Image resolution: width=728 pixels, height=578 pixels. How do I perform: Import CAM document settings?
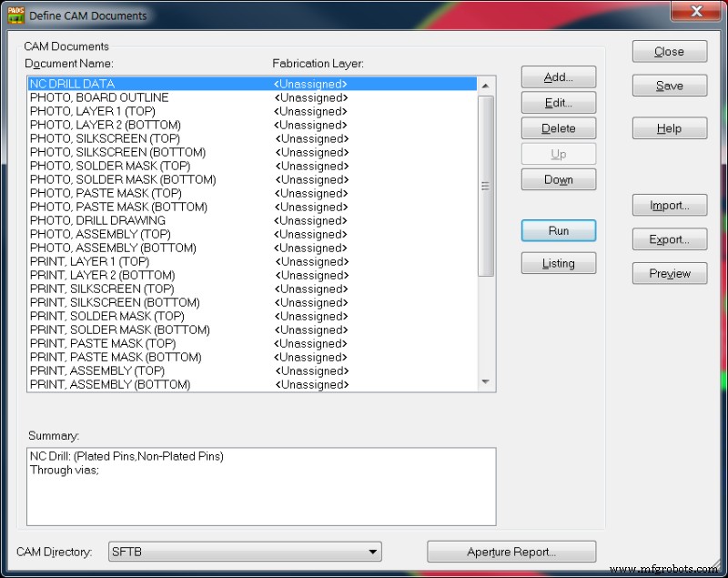[x=669, y=205]
